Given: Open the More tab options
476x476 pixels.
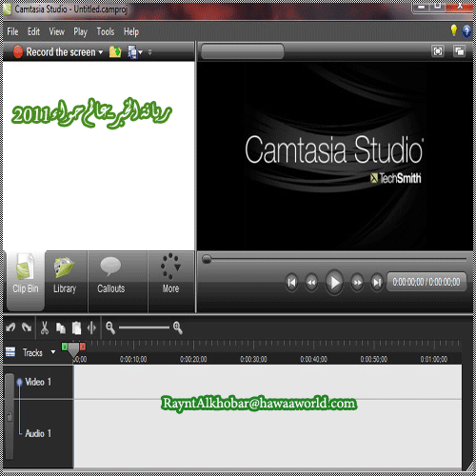Looking at the screenshot, I should 170,275.
